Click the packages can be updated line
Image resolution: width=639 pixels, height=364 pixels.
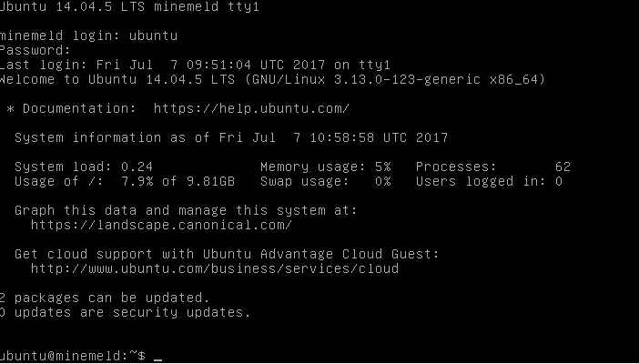click(104, 298)
